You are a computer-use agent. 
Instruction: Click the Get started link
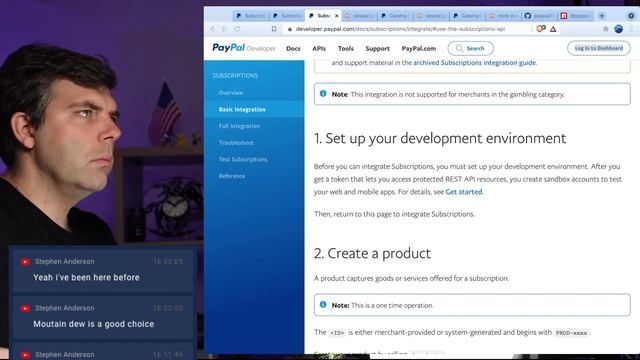click(464, 191)
